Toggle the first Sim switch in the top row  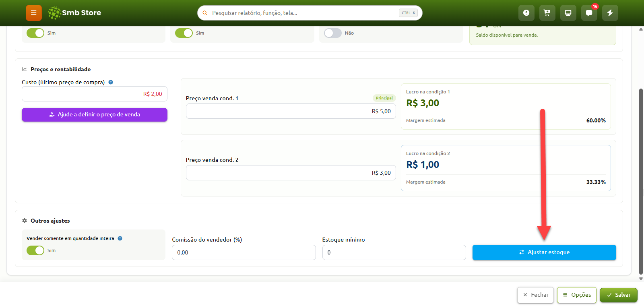click(x=35, y=33)
